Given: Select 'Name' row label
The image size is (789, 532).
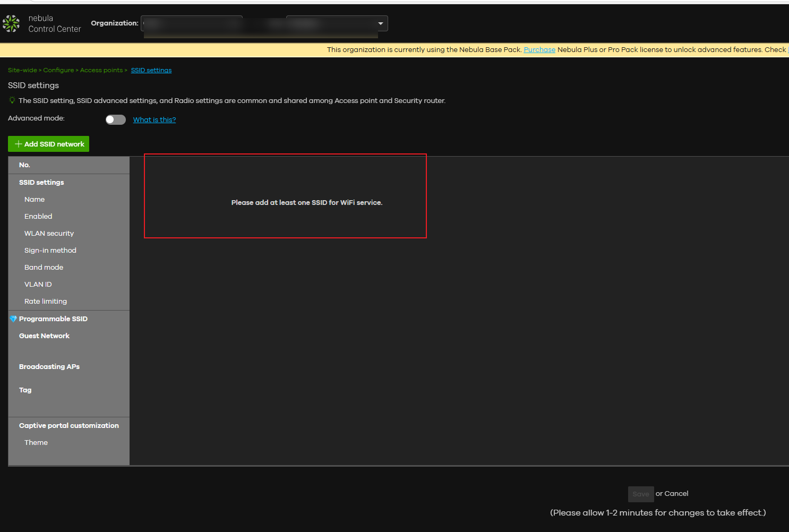Looking at the screenshot, I should (35, 199).
